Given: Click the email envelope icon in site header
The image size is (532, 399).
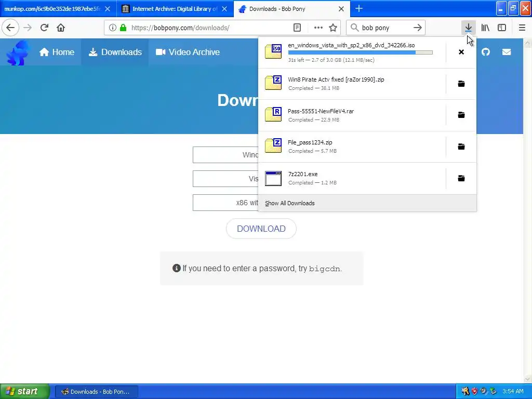Looking at the screenshot, I should pos(506,52).
